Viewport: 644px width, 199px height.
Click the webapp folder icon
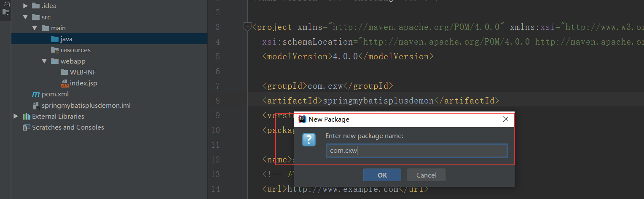(x=55, y=61)
